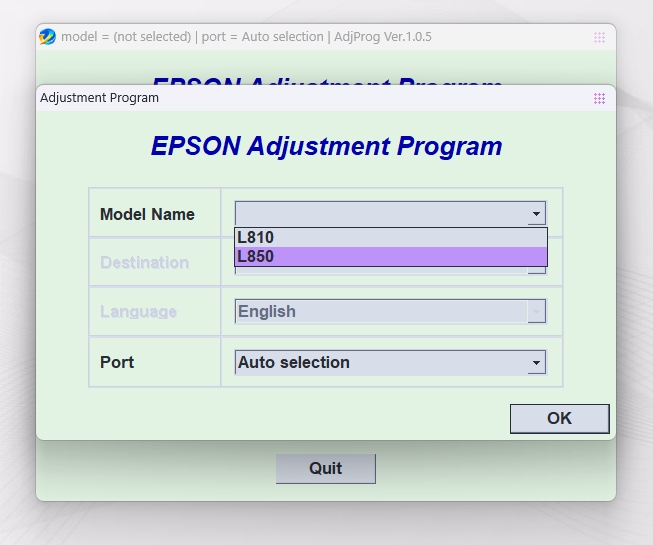Screen dimensions: 653x545
Task: Collapse the Model Name dropdown arrow
Action: 536,214
